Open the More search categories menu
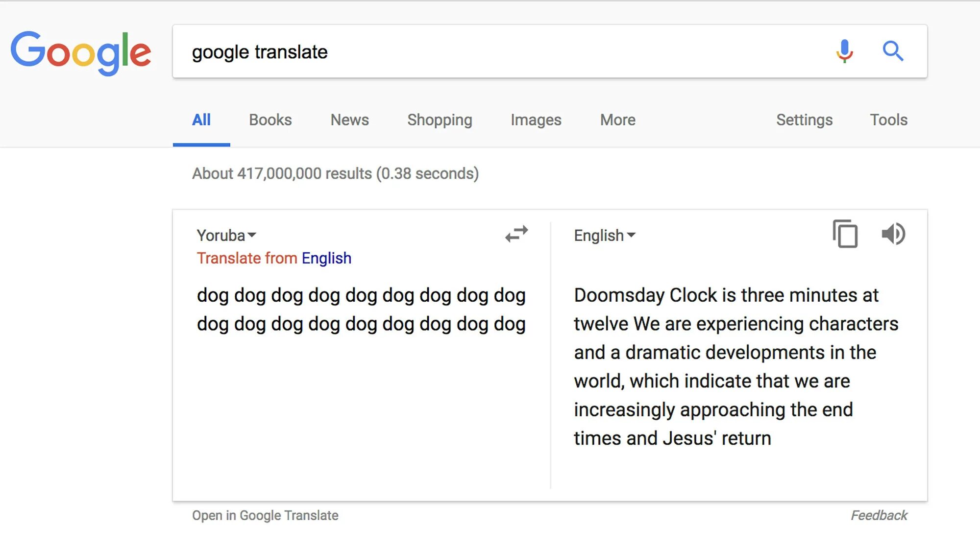The height and width of the screenshot is (551, 980). click(x=616, y=120)
